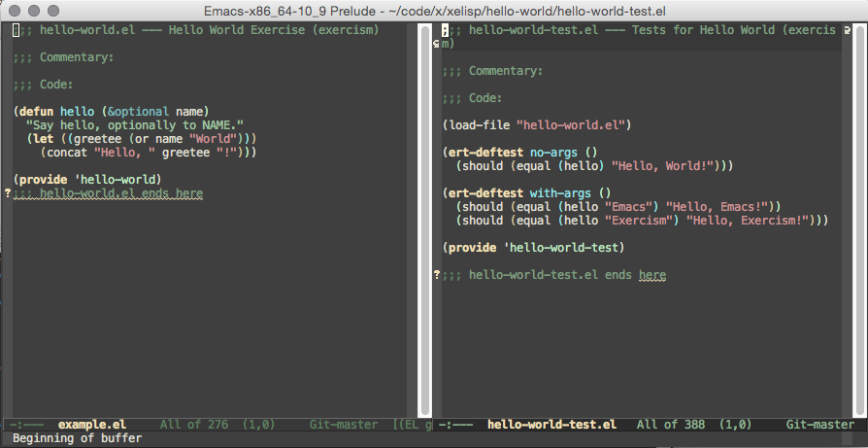Click 'All of 276' in the left mode line
The width and height of the screenshot is (868, 448).
(194, 425)
